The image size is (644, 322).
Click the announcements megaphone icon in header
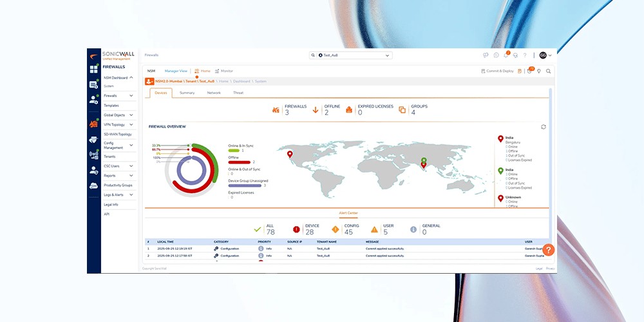pyautogui.click(x=486, y=55)
